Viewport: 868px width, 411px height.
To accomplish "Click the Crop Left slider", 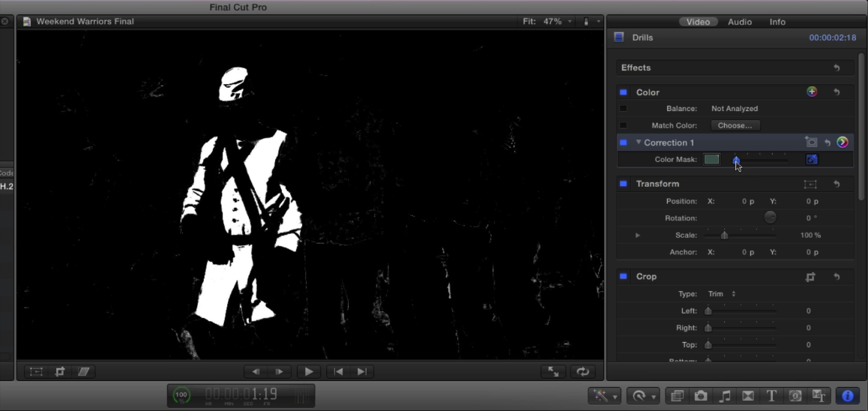I will click(x=740, y=311).
